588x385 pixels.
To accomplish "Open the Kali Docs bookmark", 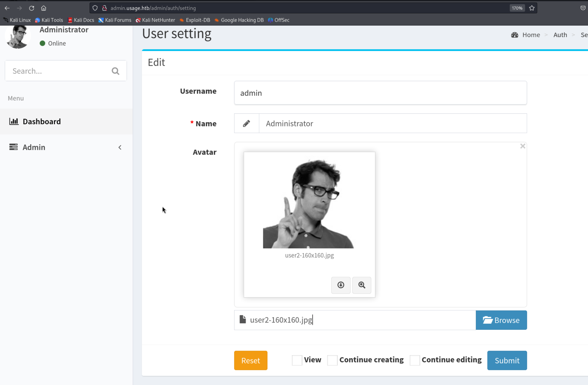I will [81, 20].
